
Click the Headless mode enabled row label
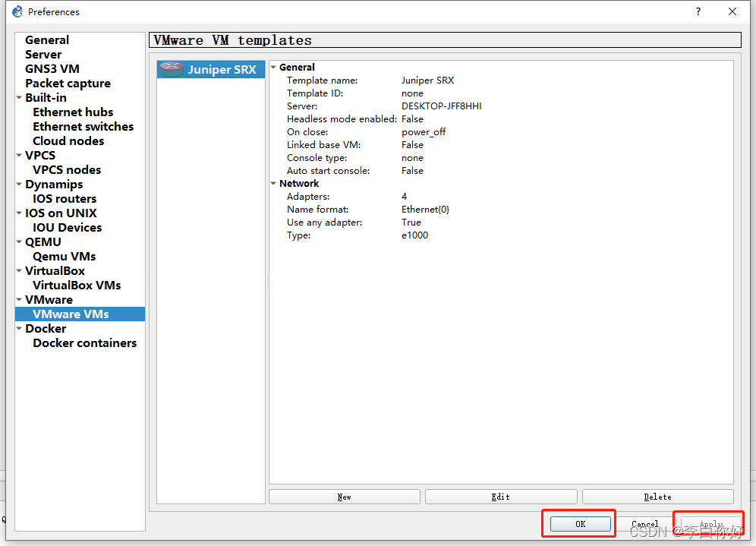342,119
